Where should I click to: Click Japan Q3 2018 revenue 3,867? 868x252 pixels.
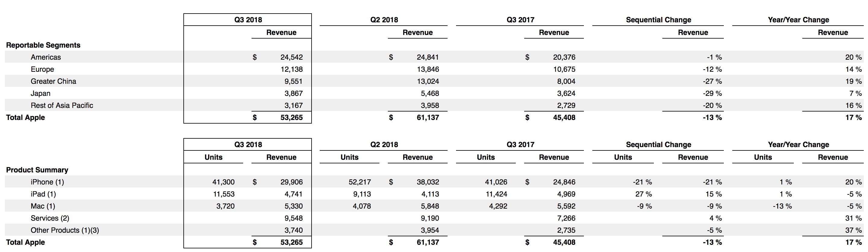tap(293, 94)
